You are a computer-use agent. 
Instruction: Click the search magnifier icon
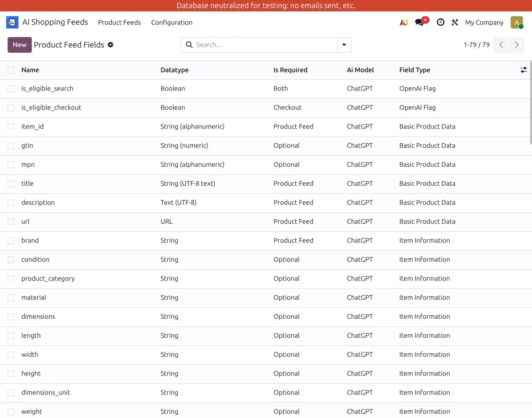coord(189,45)
